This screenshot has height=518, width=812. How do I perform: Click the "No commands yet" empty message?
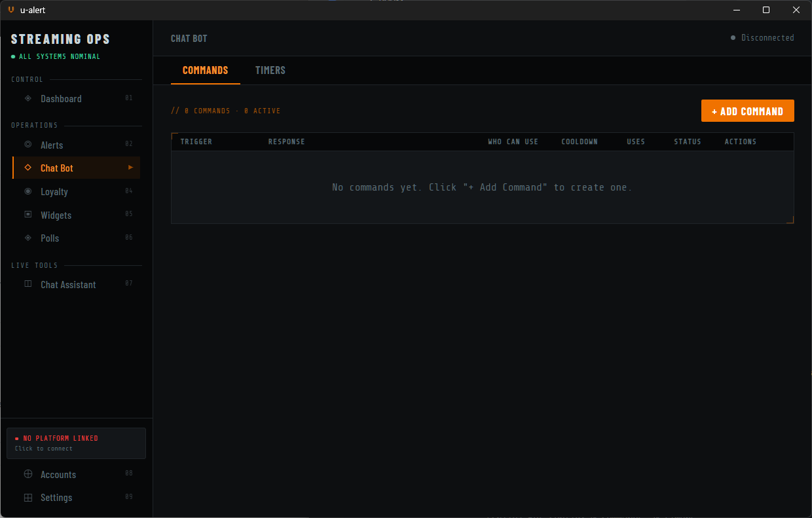[x=483, y=187]
